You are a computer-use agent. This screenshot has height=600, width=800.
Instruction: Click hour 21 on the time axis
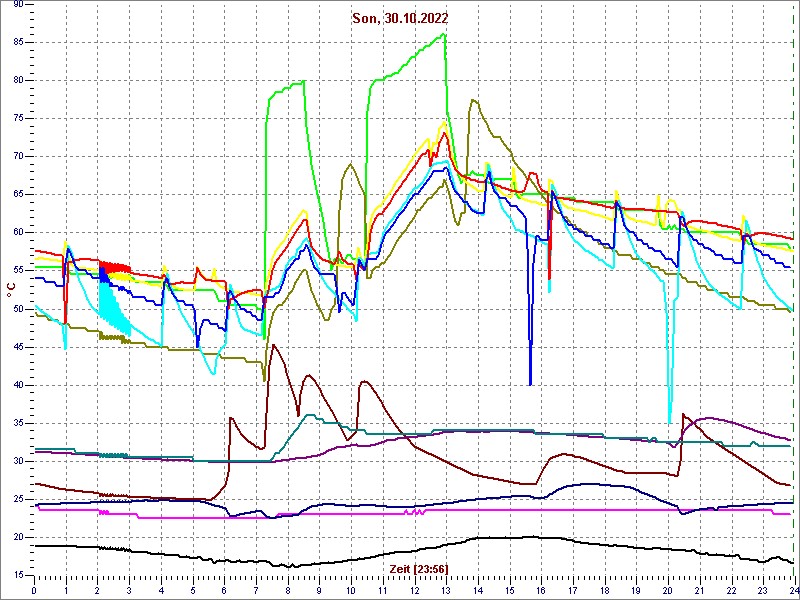698,590
